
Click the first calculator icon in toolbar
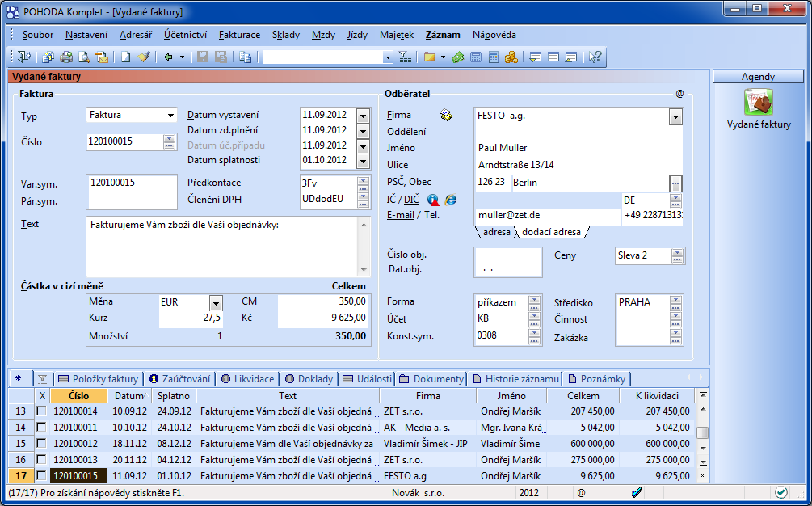[475, 57]
